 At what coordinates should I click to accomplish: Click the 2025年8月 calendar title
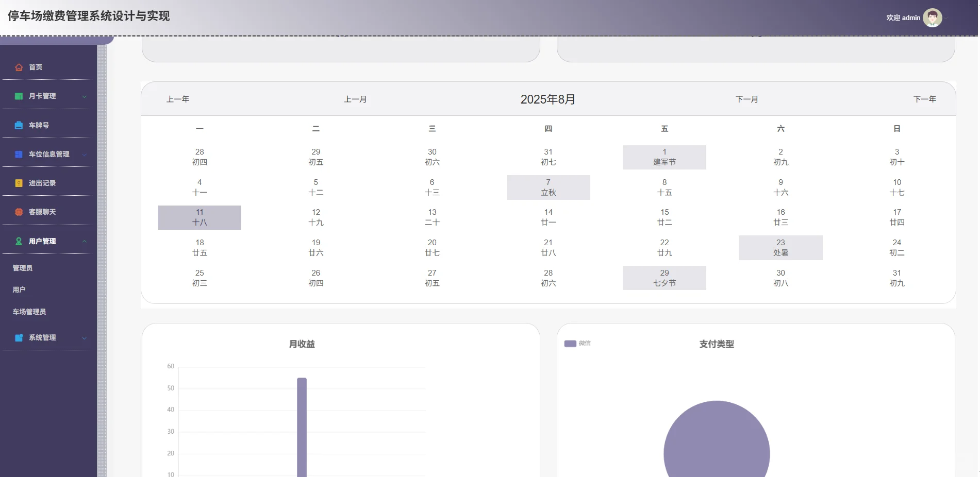[x=547, y=99]
